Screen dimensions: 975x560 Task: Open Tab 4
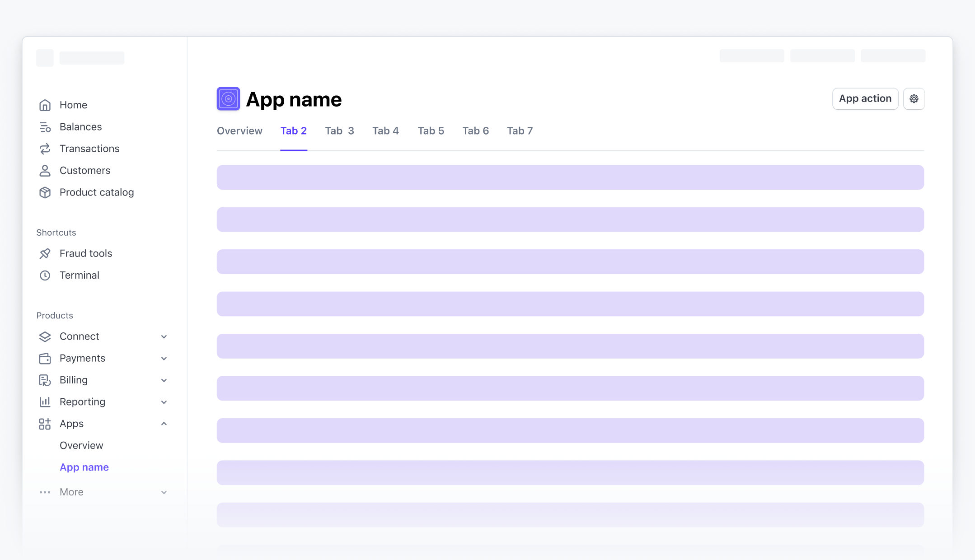[x=385, y=131]
